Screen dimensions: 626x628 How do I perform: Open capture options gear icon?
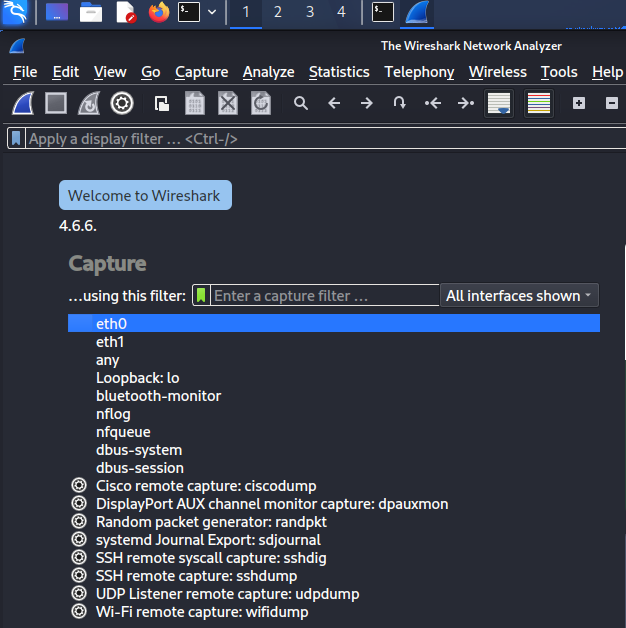(122, 103)
